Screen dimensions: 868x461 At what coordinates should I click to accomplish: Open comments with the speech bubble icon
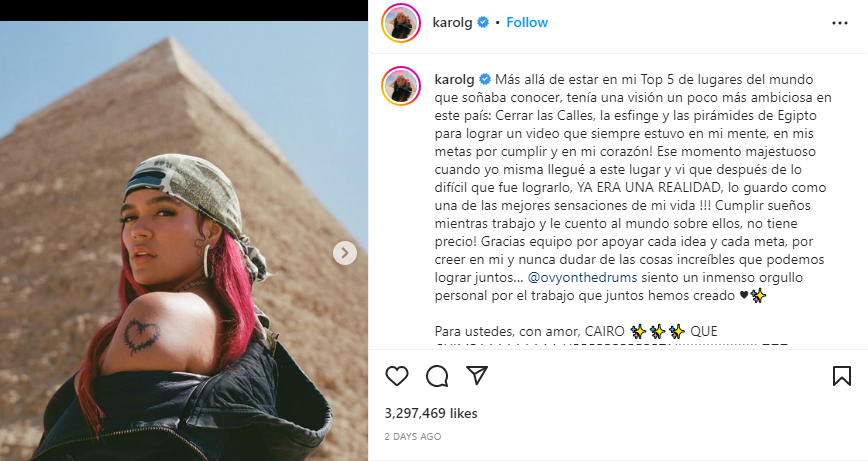pyautogui.click(x=437, y=376)
